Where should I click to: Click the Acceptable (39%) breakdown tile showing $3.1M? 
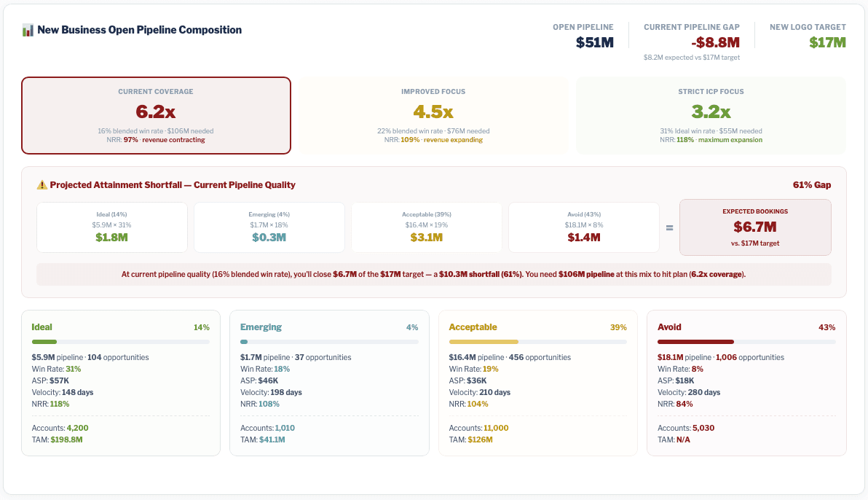click(426, 227)
